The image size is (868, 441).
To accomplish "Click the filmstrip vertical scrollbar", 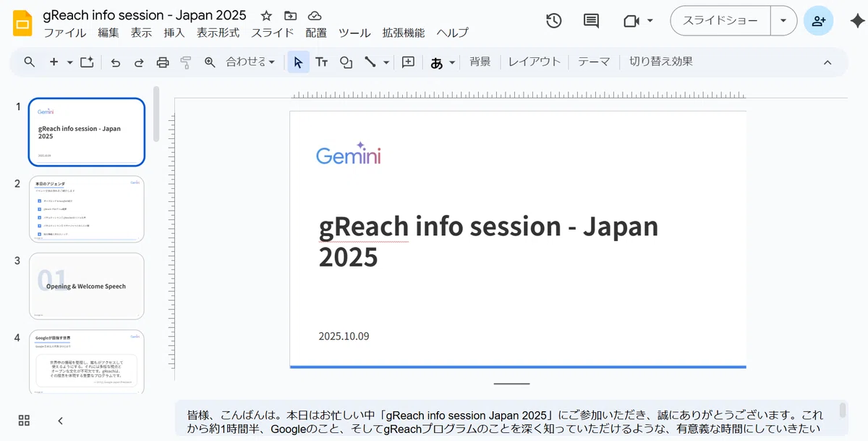I will click(x=156, y=114).
